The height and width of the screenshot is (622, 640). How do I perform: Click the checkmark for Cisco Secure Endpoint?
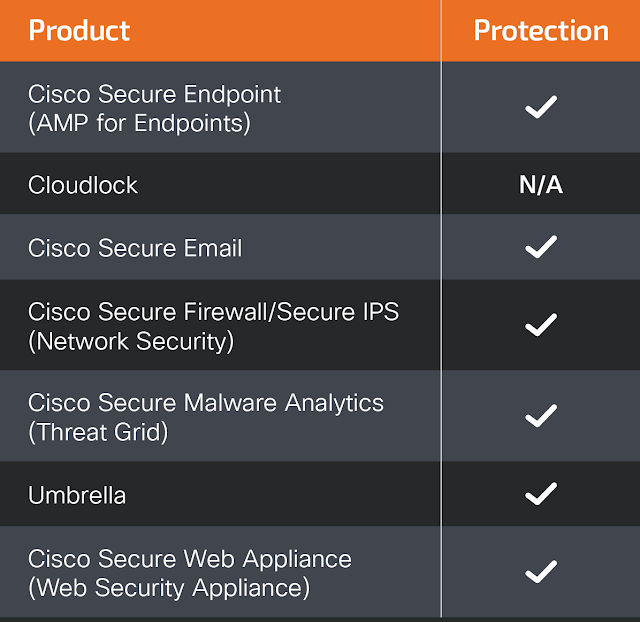tap(541, 107)
